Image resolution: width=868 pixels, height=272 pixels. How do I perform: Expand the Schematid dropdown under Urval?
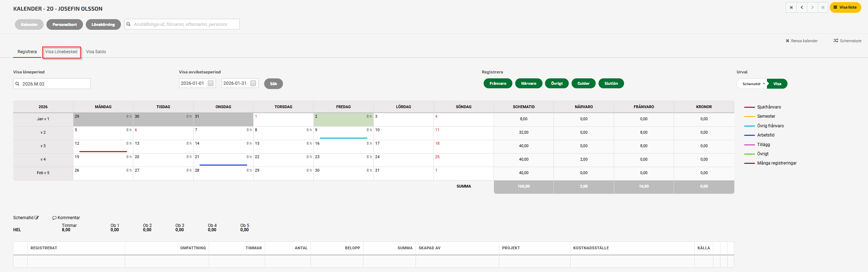click(x=753, y=84)
